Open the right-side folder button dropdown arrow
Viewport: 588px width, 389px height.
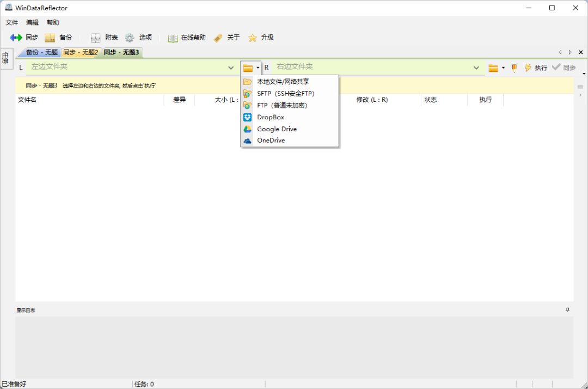click(503, 68)
